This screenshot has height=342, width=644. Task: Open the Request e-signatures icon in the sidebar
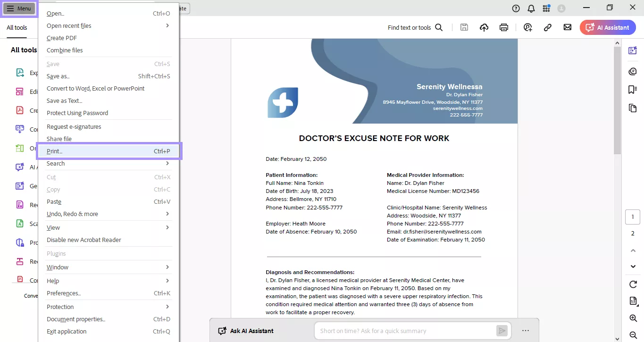point(20,205)
